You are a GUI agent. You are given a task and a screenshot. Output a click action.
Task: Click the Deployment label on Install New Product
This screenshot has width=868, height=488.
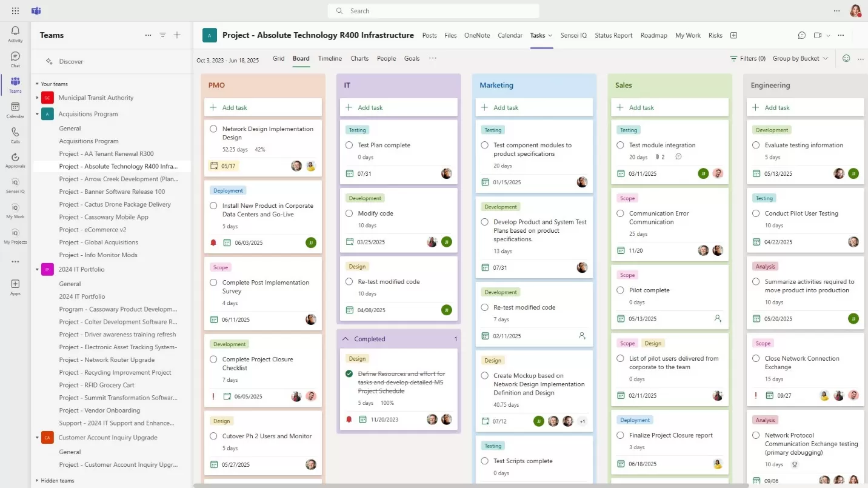[x=228, y=190]
